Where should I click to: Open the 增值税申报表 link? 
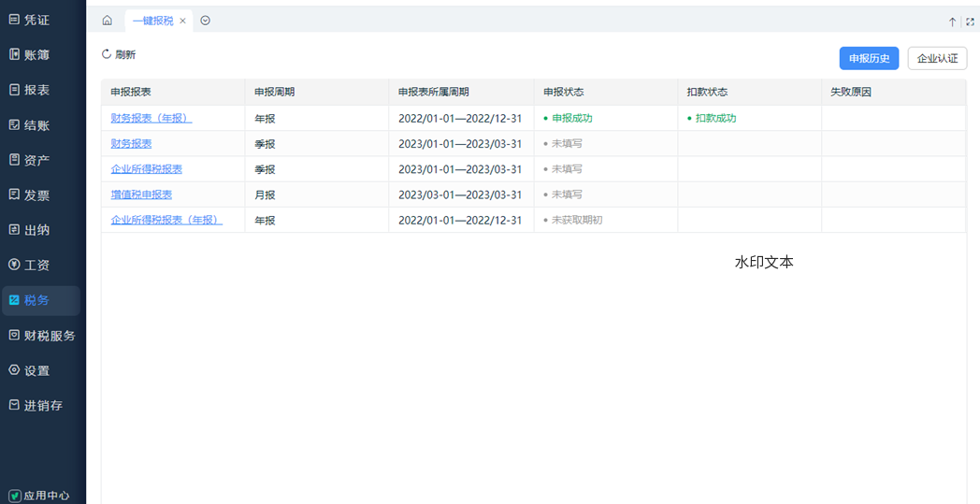pos(141,194)
